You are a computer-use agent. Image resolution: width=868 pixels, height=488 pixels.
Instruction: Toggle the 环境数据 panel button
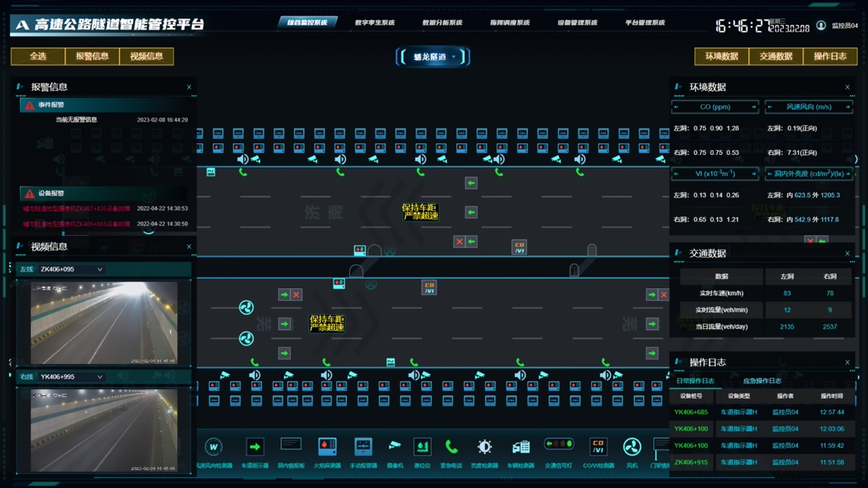pyautogui.click(x=722, y=56)
